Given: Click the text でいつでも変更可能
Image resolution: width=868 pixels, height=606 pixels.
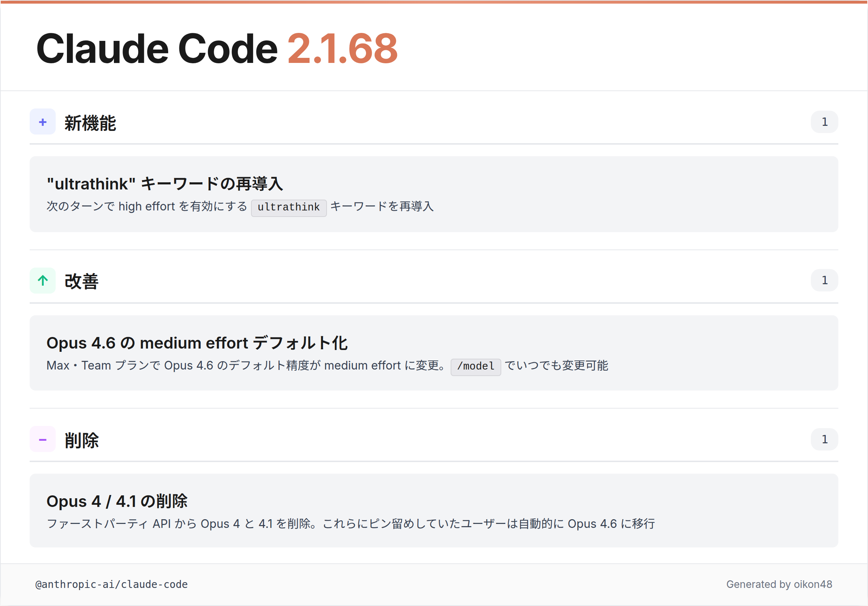Looking at the screenshot, I should [x=557, y=366].
